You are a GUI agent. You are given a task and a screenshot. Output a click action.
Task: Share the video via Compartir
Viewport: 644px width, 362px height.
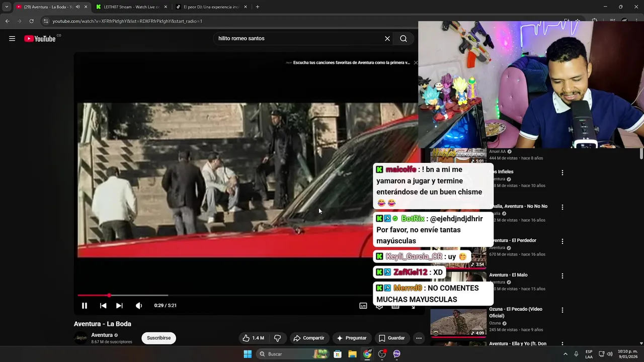(x=309, y=338)
